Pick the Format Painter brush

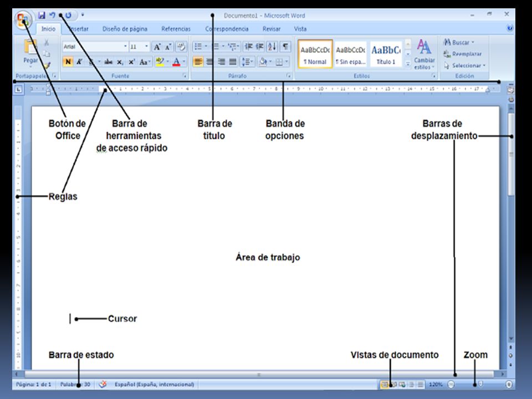47,65
